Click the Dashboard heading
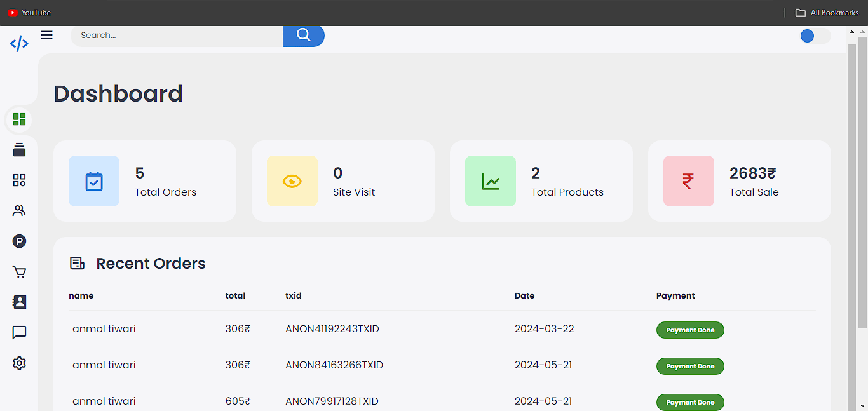Image resolution: width=868 pixels, height=411 pixels. pyautogui.click(x=118, y=93)
